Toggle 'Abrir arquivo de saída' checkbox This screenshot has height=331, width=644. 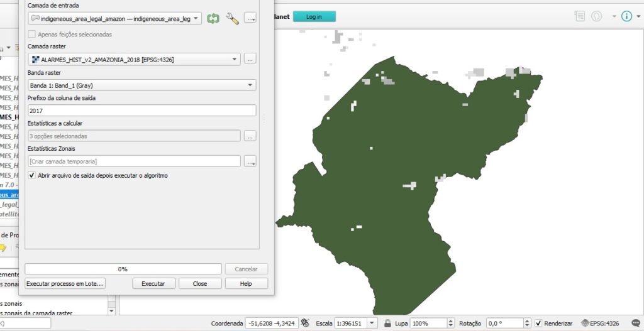point(31,175)
